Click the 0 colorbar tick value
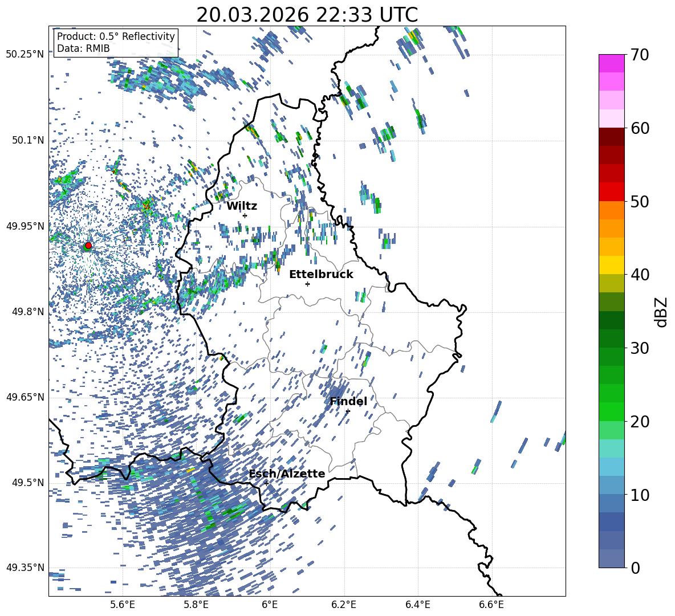675x616 pixels. coord(636,568)
